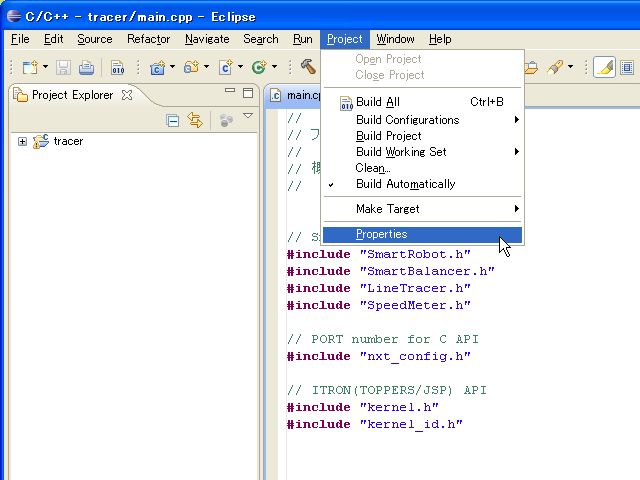Open dropdown beside New C/C++ Project icon
The height and width of the screenshot is (480, 640).
click(172, 67)
